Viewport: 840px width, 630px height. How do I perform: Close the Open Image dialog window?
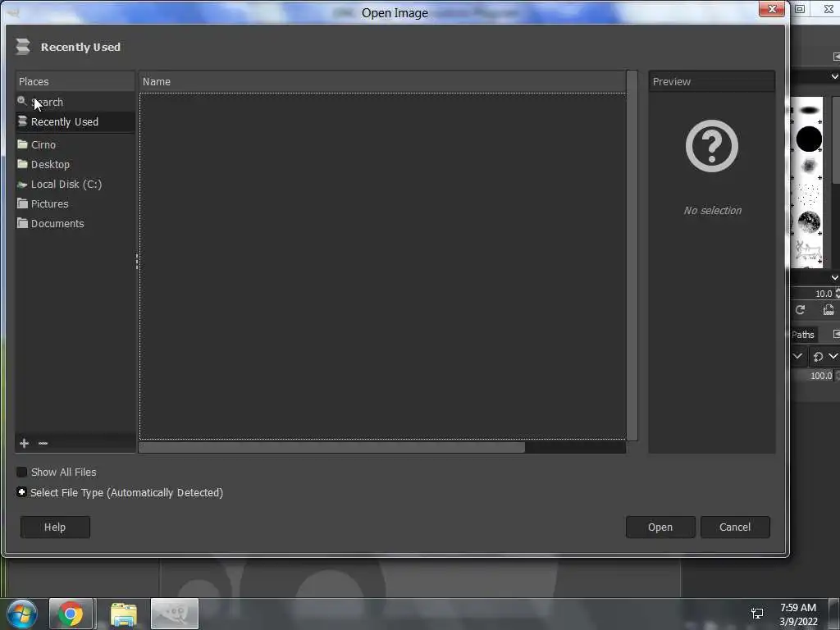click(x=772, y=9)
